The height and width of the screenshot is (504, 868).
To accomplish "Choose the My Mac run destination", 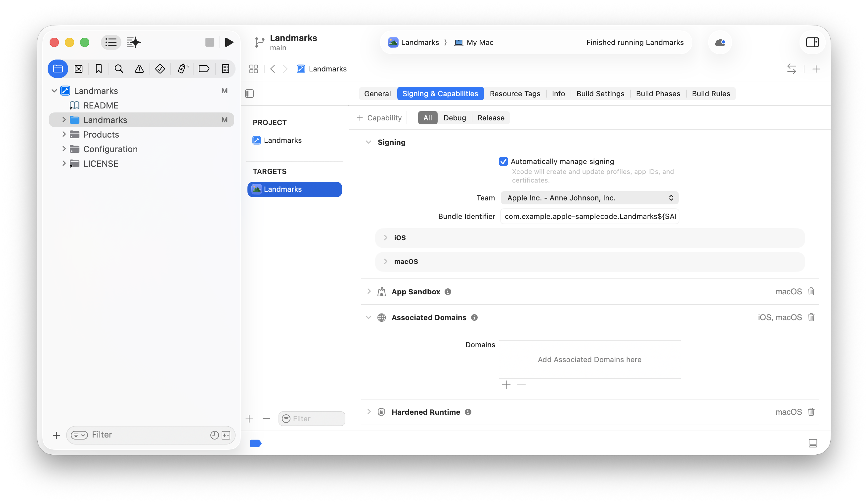I will point(474,42).
